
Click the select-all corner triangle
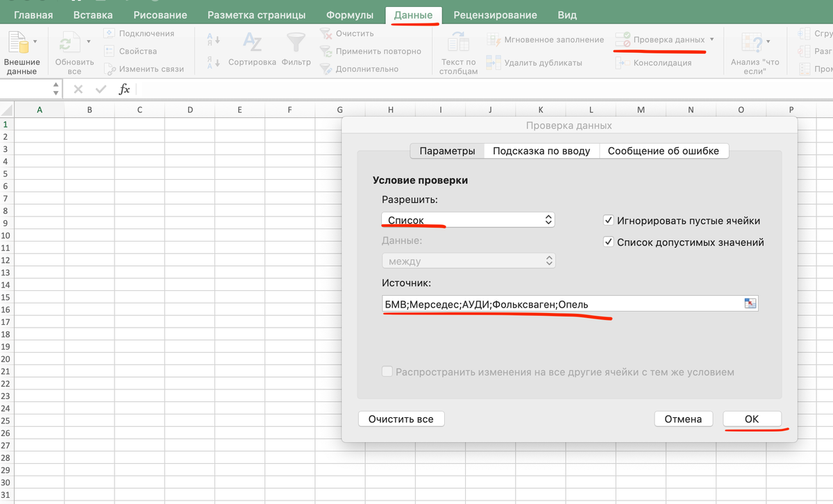tap(7, 110)
